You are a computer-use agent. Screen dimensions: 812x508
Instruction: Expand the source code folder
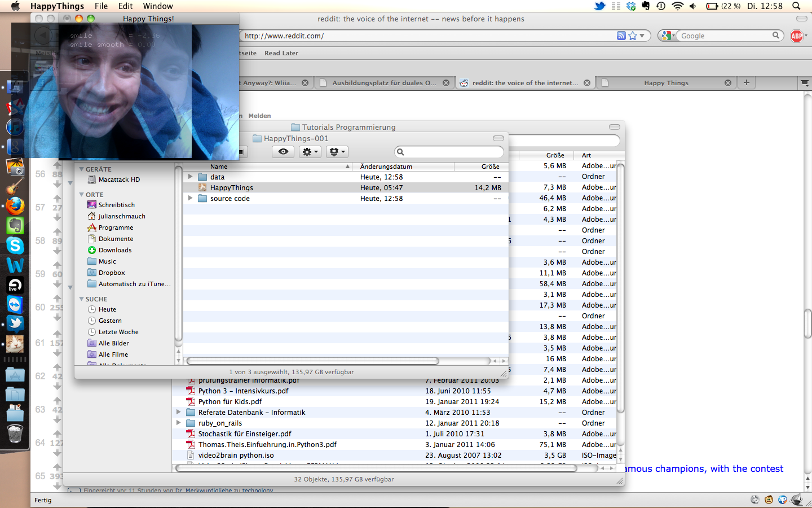pyautogui.click(x=191, y=198)
